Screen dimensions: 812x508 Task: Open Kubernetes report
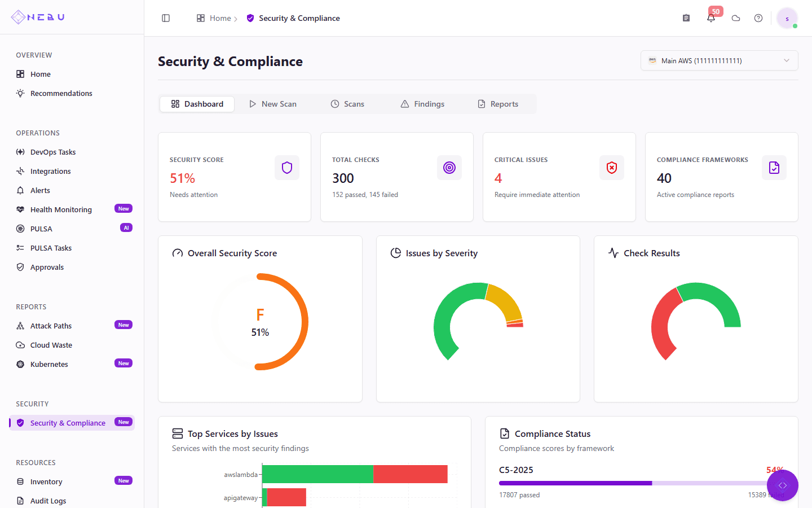tap(72, 364)
